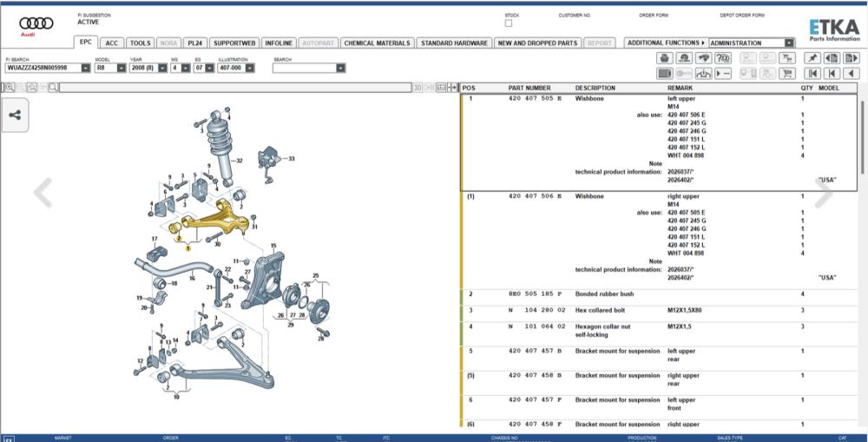Viewport: 868px width, 442px height.
Task: Open the FI Search VIN dropdown
Action: point(86,68)
